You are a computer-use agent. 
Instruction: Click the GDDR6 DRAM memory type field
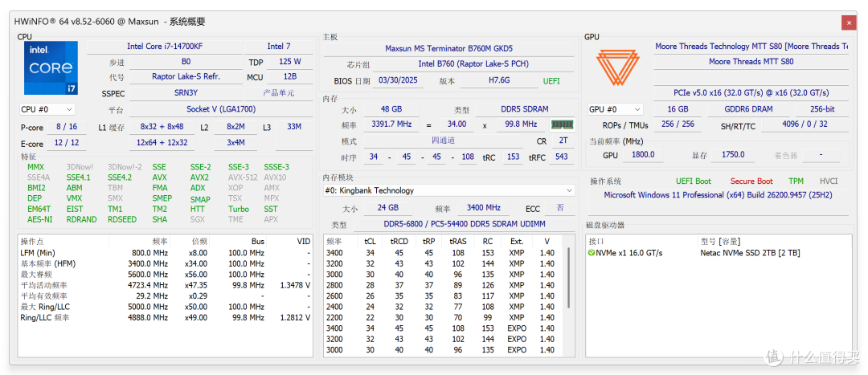tap(750, 109)
